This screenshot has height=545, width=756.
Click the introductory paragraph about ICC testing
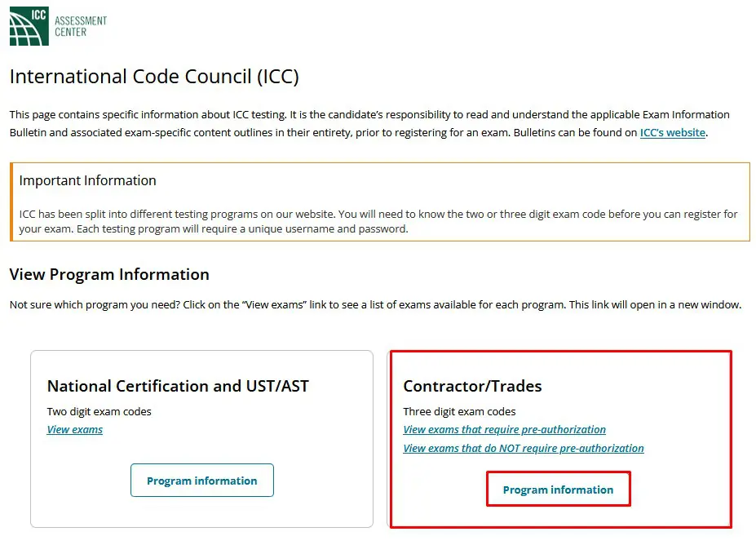point(375,123)
